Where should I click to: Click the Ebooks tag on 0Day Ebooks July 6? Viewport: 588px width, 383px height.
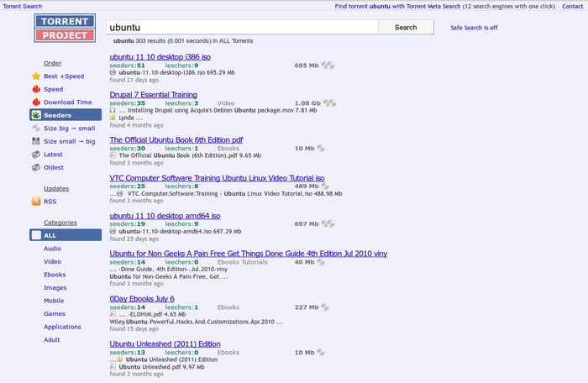pos(228,307)
